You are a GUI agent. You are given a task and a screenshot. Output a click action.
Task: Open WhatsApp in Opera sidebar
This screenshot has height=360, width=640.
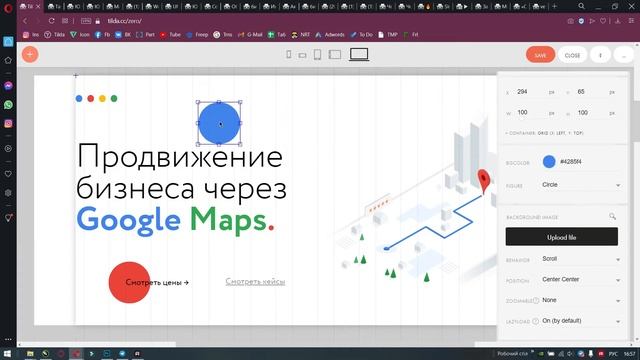point(8,105)
